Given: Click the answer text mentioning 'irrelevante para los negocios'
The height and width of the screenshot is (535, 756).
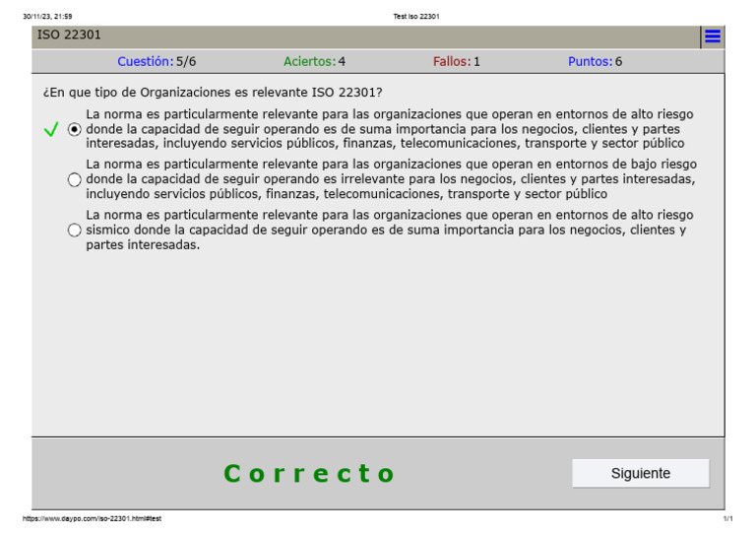Looking at the screenshot, I should 391,179.
